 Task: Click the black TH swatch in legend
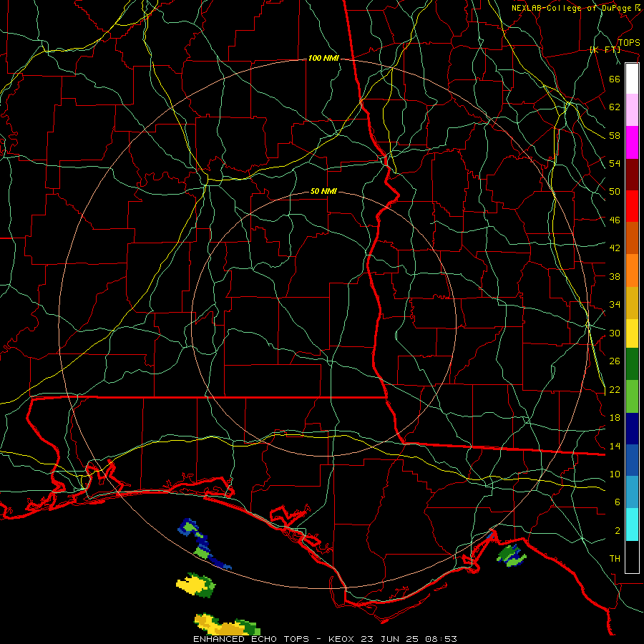[x=632, y=557]
